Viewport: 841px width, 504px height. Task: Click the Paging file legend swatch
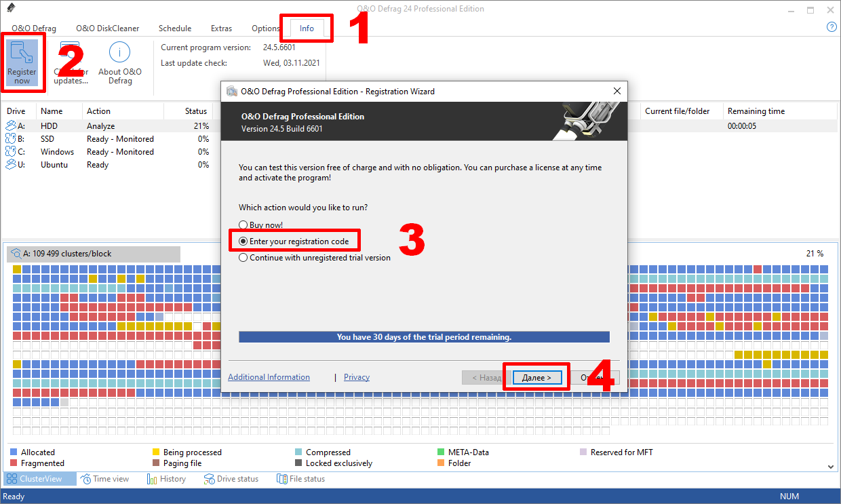(156, 463)
